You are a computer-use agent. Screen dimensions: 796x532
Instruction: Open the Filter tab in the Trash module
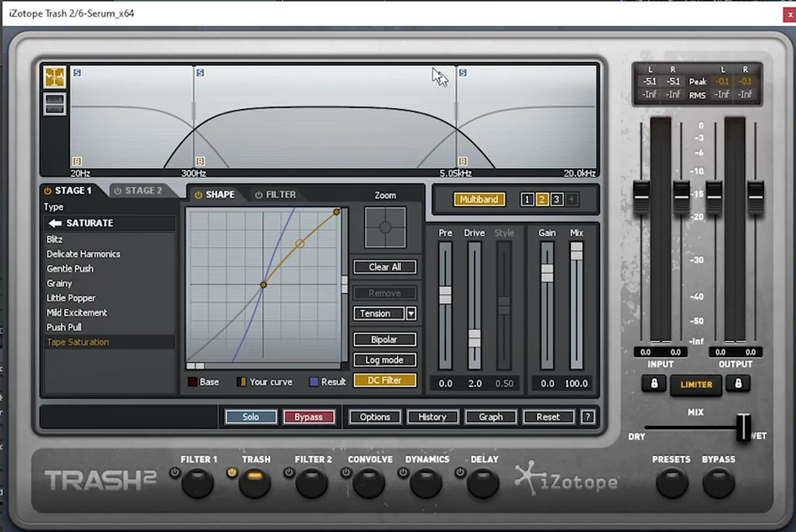[x=281, y=195]
